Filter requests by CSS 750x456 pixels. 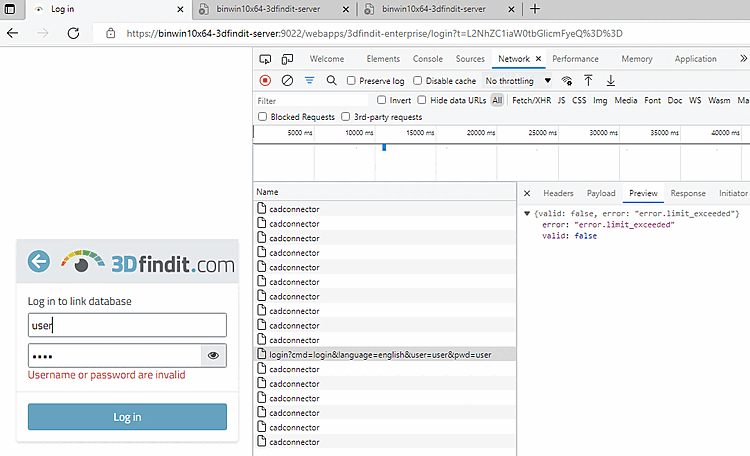tap(579, 100)
